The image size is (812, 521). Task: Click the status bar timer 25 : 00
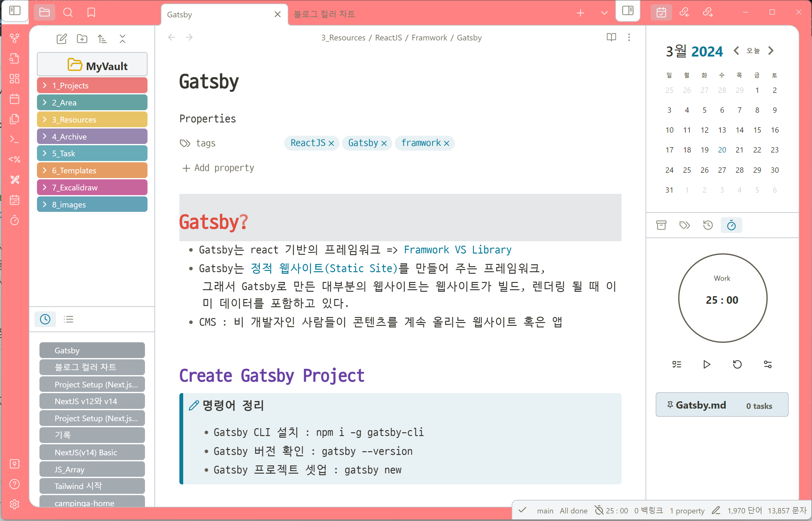click(x=612, y=511)
